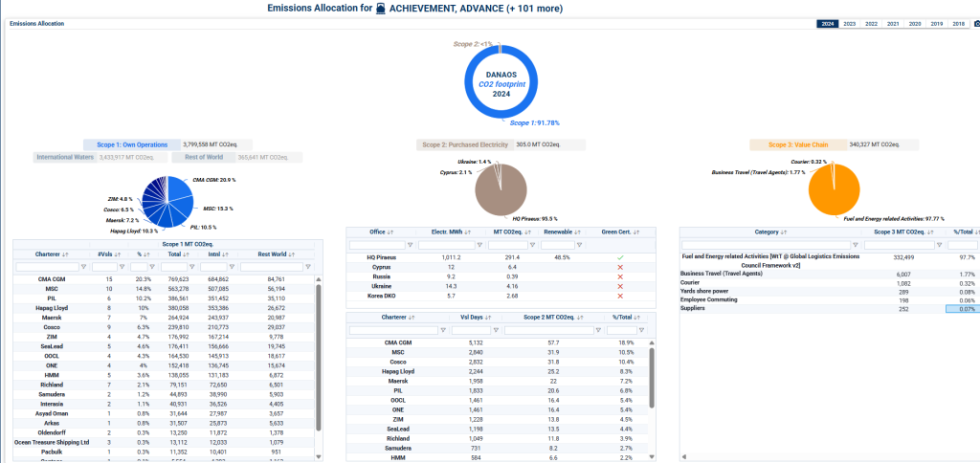Click the Yards shore power category row
The width and height of the screenshot is (980, 463).
pyautogui.click(x=830, y=291)
